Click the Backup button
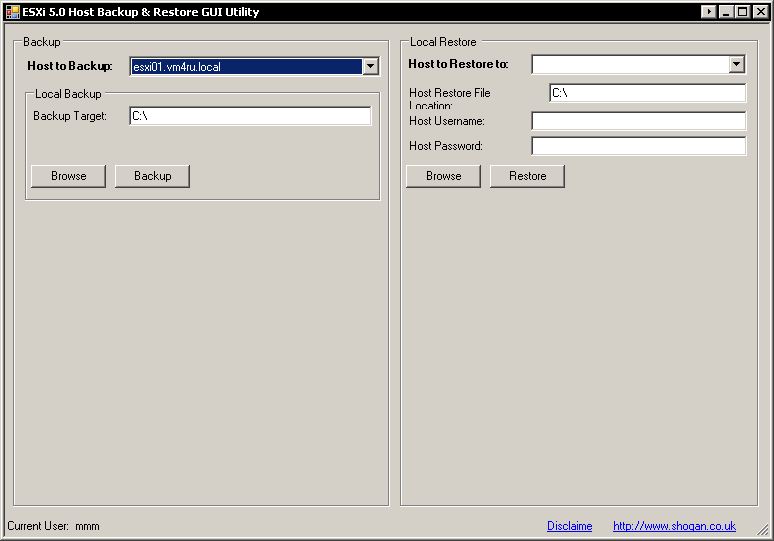Viewport: 774px width, 541px height. click(x=153, y=176)
